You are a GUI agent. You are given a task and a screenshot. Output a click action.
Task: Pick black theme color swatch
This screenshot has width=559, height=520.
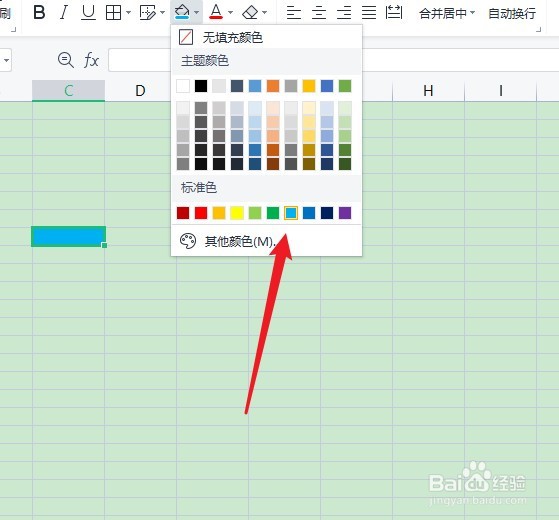(201, 86)
